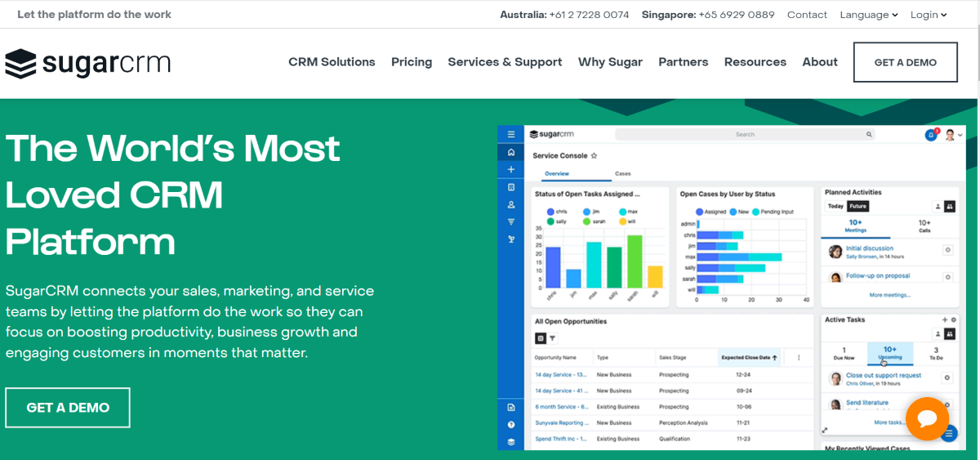The width and height of the screenshot is (980, 460).
Task: Select the home icon in dashboard sidebar
Action: coord(511,152)
